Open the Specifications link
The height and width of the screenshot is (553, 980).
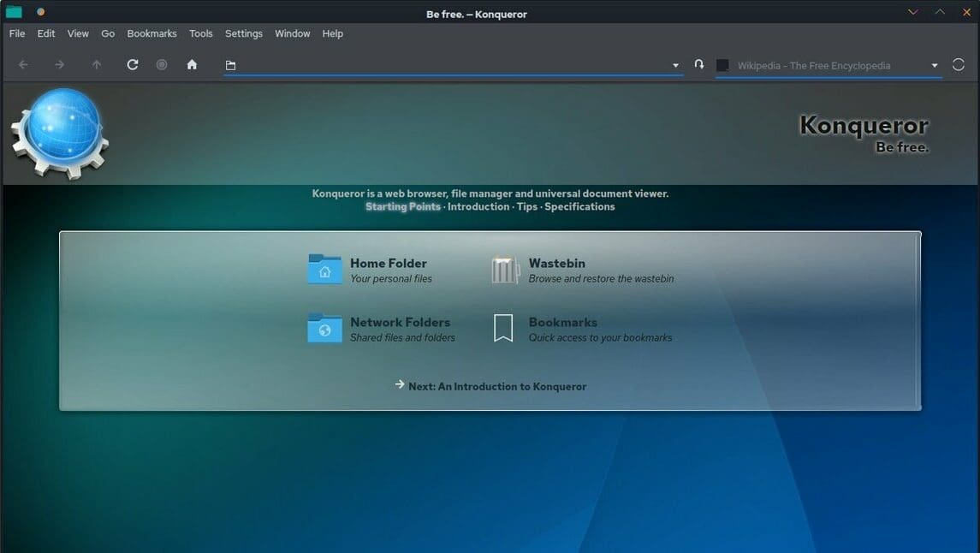[579, 207]
